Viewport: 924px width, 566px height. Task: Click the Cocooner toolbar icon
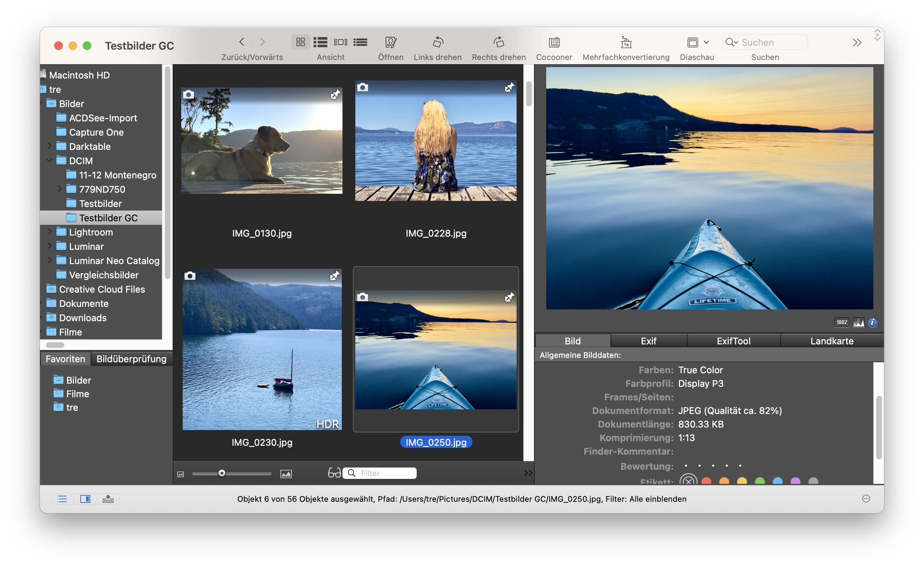[554, 42]
